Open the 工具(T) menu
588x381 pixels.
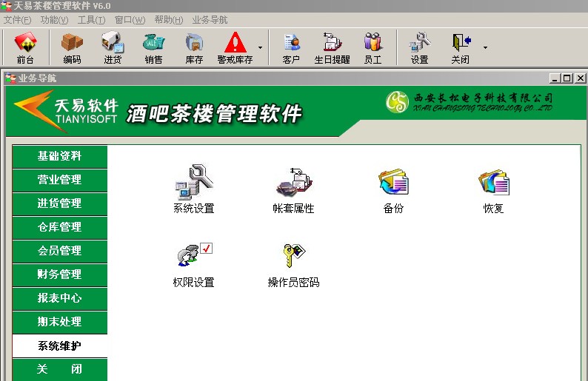click(x=91, y=20)
